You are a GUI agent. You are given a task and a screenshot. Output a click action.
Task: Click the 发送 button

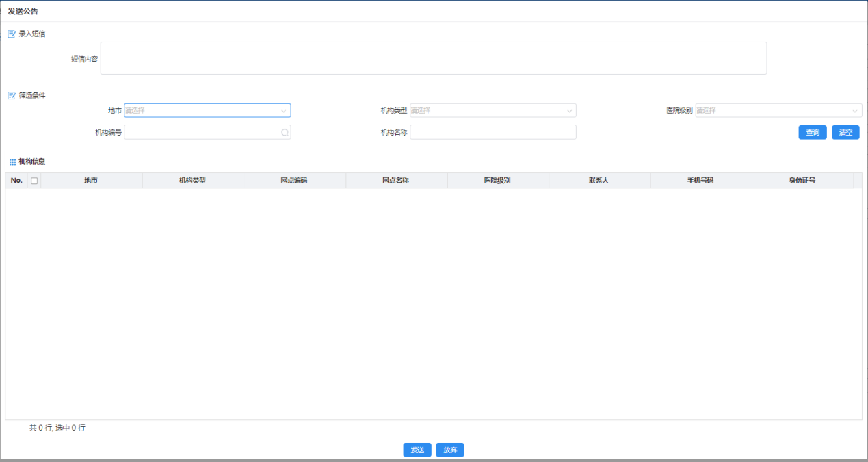pos(417,450)
